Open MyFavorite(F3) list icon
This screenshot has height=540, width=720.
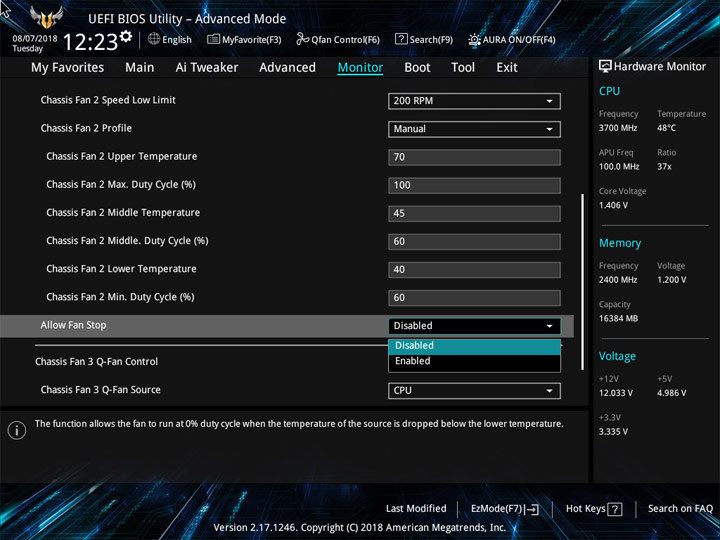coord(213,39)
